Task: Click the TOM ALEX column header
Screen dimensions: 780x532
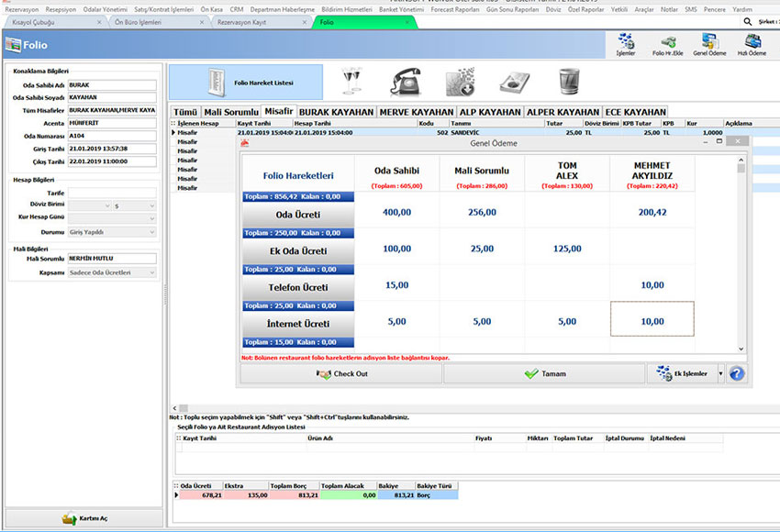Action: point(567,173)
